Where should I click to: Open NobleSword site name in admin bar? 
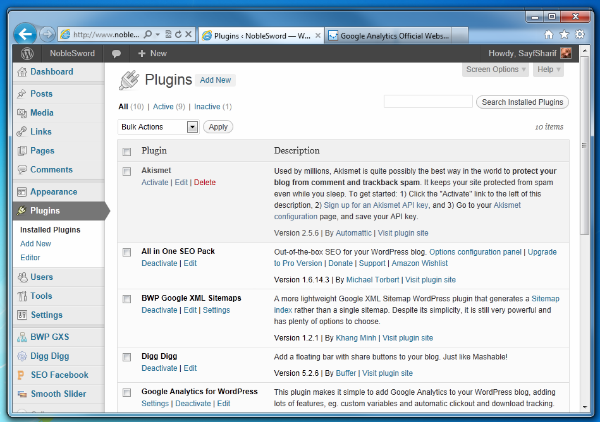pyautogui.click(x=72, y=54)
